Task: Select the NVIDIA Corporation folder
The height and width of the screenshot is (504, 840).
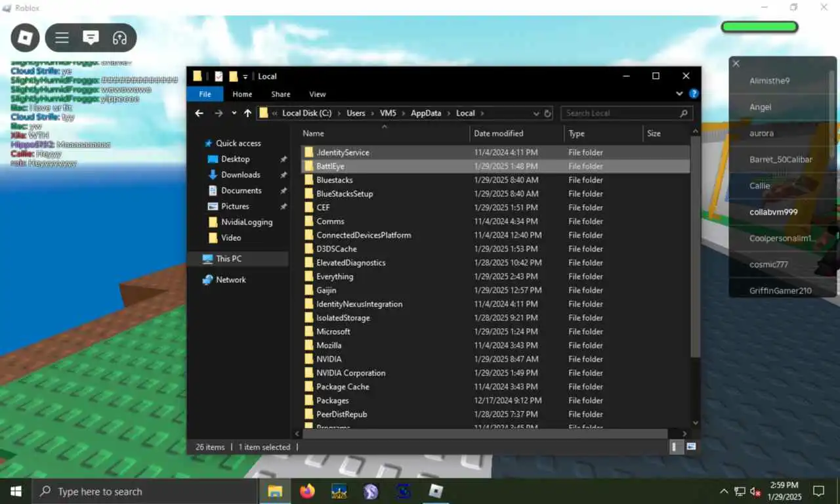Action: click(495, 373)
